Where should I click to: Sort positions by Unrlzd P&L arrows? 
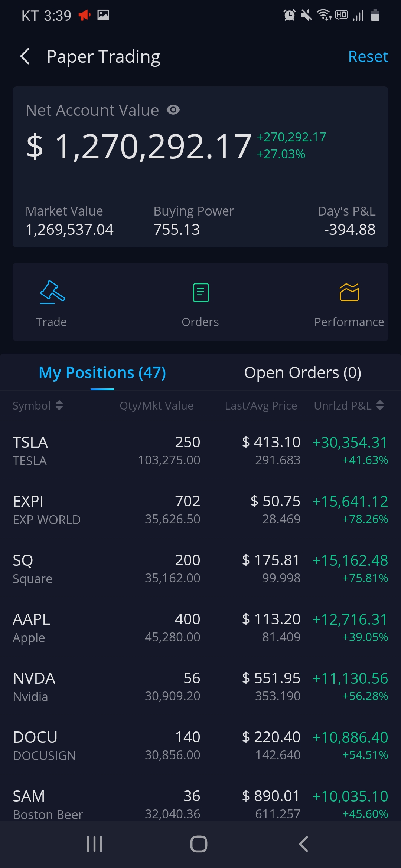pos(380,405)
